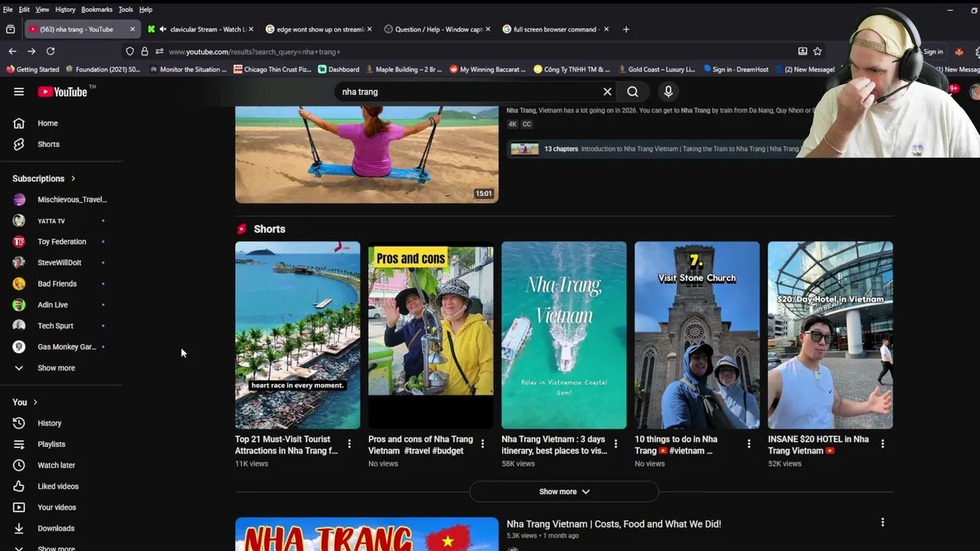The height and width of the screenshot is (551, 980).
Task: Reload the page
Action: click(51, 51)
